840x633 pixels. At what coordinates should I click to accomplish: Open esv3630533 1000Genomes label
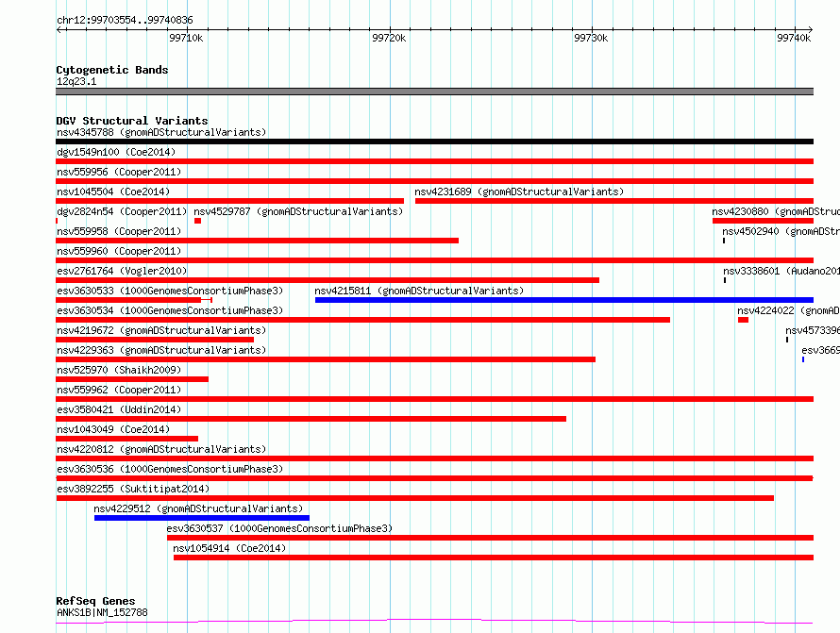(170, 291)
